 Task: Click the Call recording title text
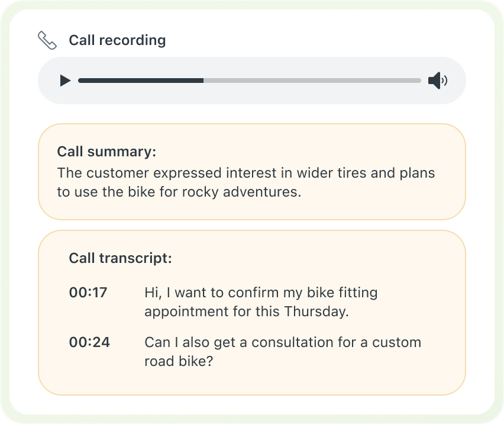[x=117, y=40]
